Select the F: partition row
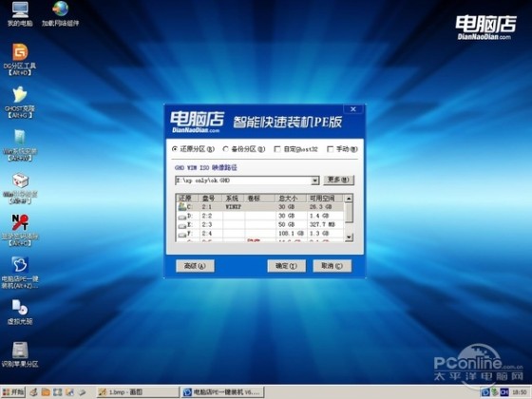The height and width of the screenshot is (399, 532). tap(260, 234)
